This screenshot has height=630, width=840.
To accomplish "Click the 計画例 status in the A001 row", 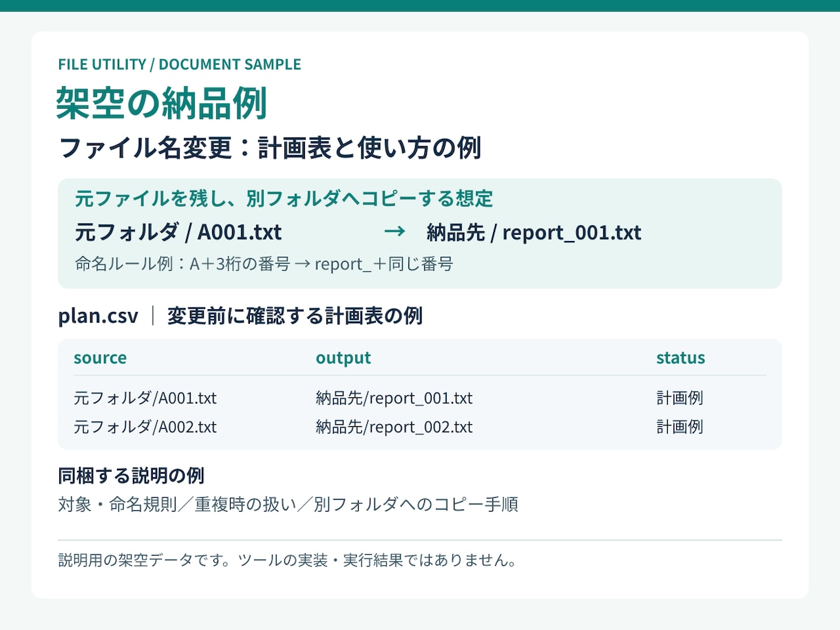I will click(680, 398).
